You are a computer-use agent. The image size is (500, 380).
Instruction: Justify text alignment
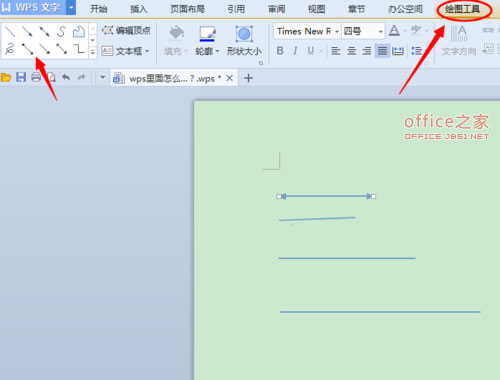tap(382, 51)
